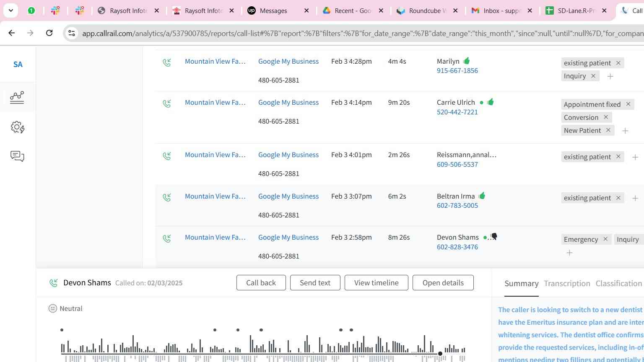Click thumbs-down icon next to Devon Shams
Image resolution: width=644 pixels, height=362 pixels.
pyautogui.click(x=494, y=237)
